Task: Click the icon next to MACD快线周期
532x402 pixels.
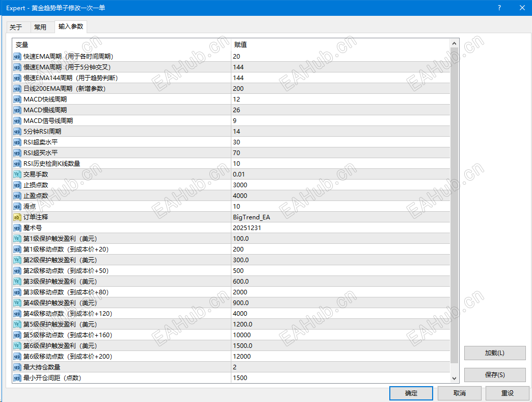Action: click(x=17, y=99)
